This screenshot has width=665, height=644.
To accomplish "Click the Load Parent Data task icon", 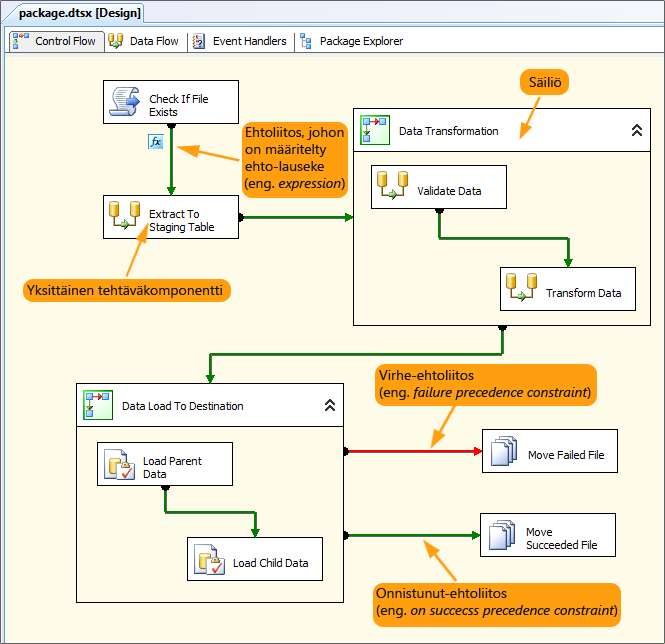I will tap(120, 465).
